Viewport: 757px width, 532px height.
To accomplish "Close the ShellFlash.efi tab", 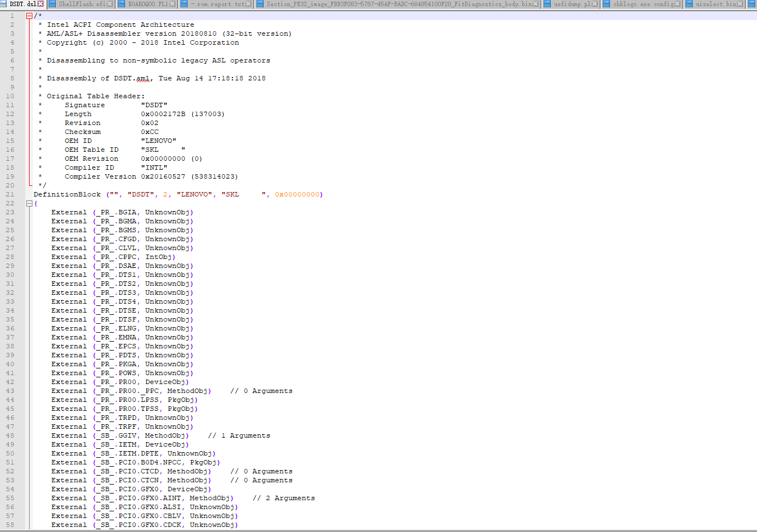I will pos(110,4).
